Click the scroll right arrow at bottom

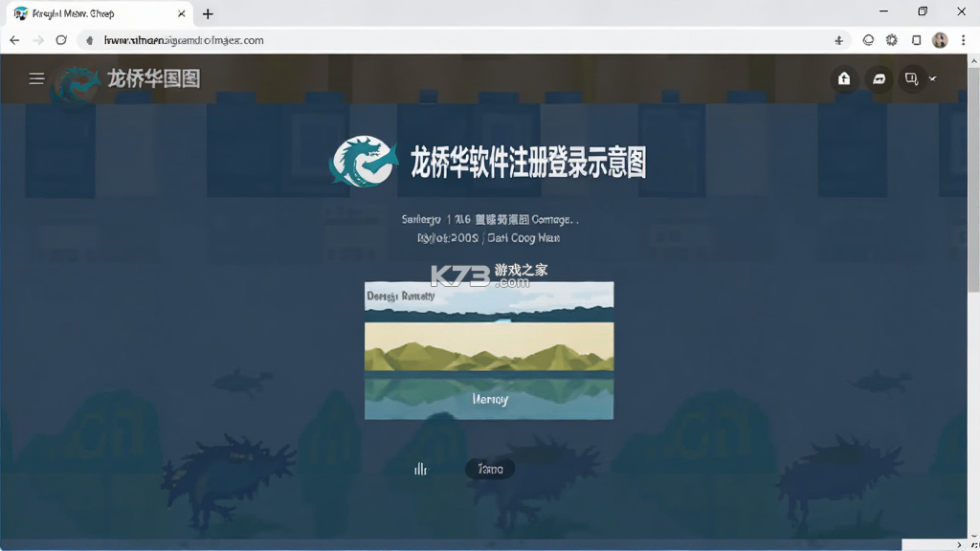click(959, 544)
